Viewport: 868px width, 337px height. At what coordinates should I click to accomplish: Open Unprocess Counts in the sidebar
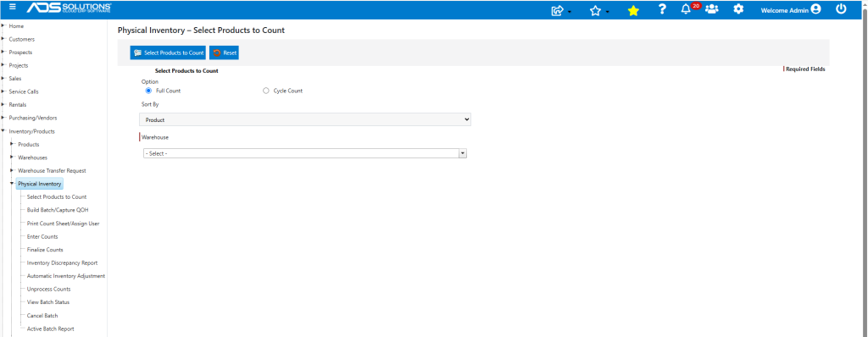[49, 290]
